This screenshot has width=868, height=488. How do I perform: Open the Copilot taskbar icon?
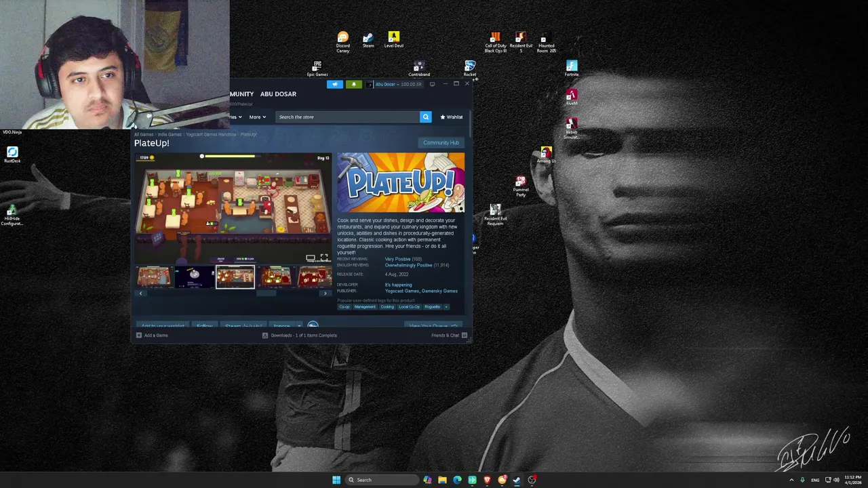click(427, 480)
